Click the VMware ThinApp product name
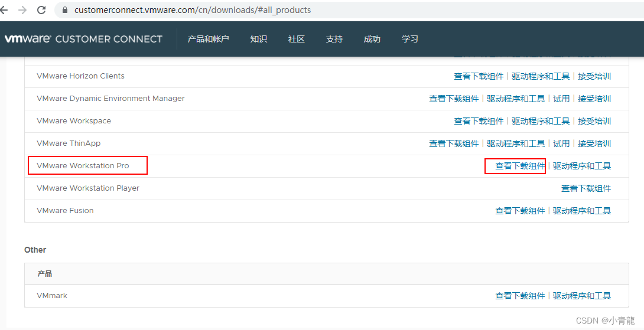This screenshot has height=330, width=644. 69,143
